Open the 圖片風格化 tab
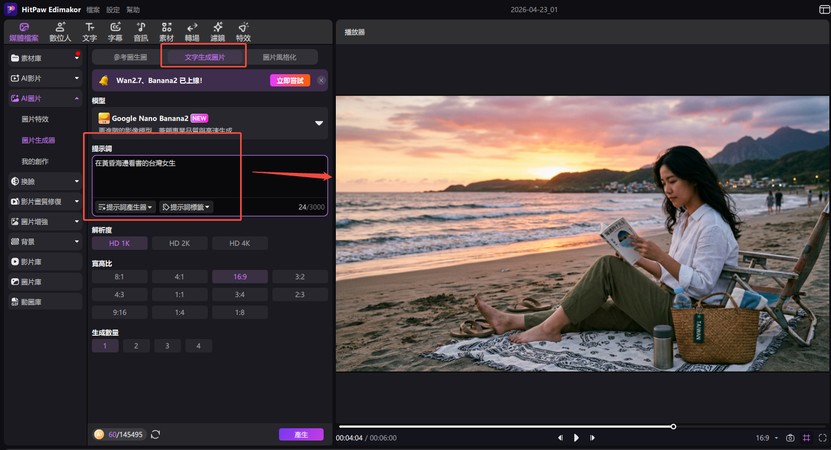 point(279,57)
